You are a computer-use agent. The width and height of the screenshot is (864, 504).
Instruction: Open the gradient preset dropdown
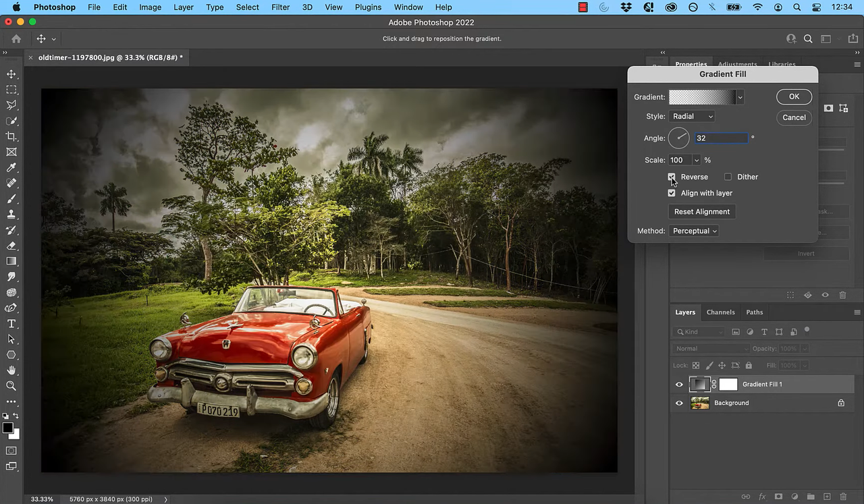(739, 96)
